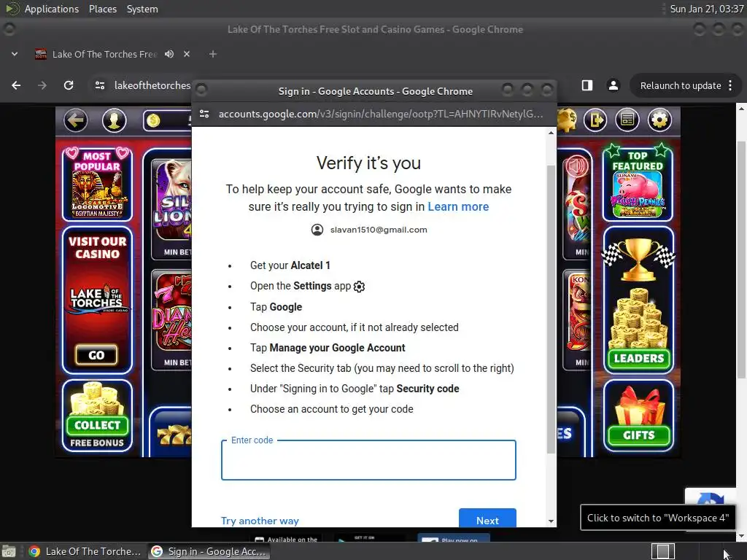This screenshot has width=747, height=560.
Task: Select the Diamond Hearts slot game
Action: (x=171, y=319)
